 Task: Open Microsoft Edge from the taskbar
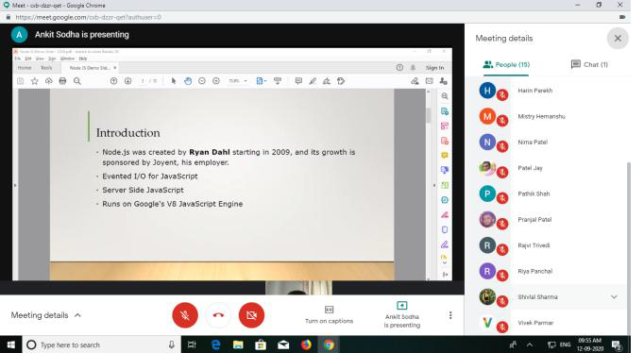pos(216,345)
